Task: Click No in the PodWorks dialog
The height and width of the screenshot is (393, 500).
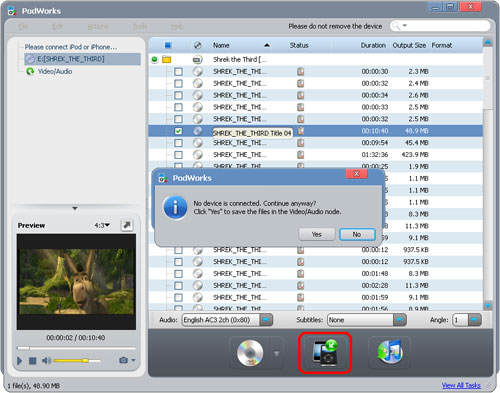Action: click(357, 234)
